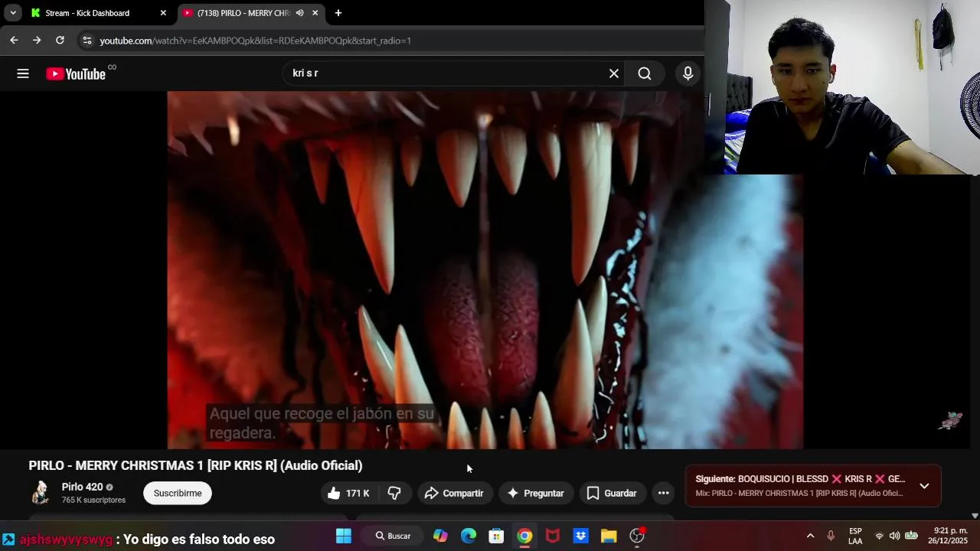Image resolution: width=980 pixels, height=551 pixels.
Task: Click the battery status icon
Action: 911,536
